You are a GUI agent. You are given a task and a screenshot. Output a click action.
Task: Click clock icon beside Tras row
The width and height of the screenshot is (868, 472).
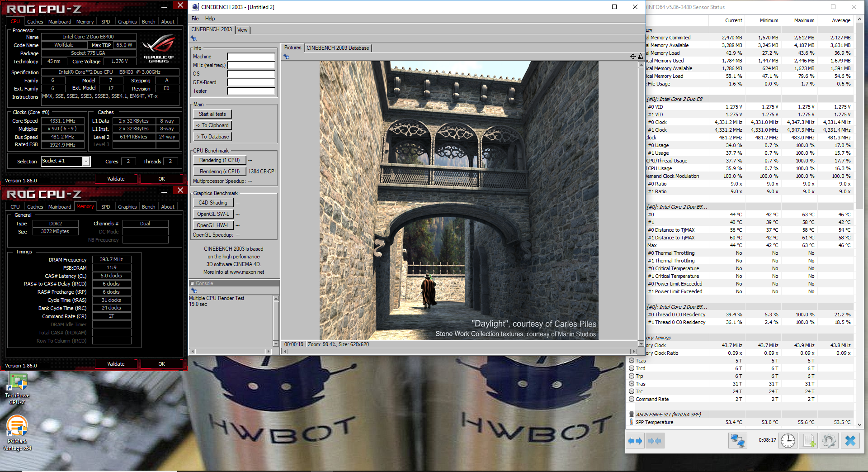pos(632,384)
